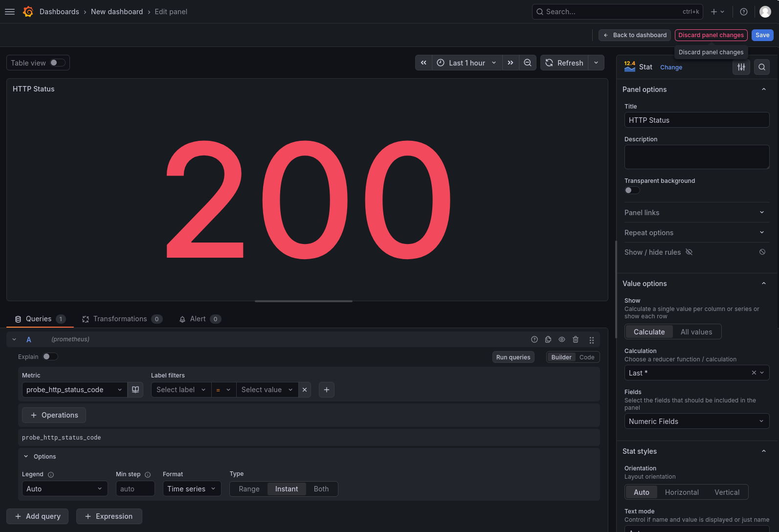The image size is (779, 532).
Task: Click Min step info icon
Action: 148,474
